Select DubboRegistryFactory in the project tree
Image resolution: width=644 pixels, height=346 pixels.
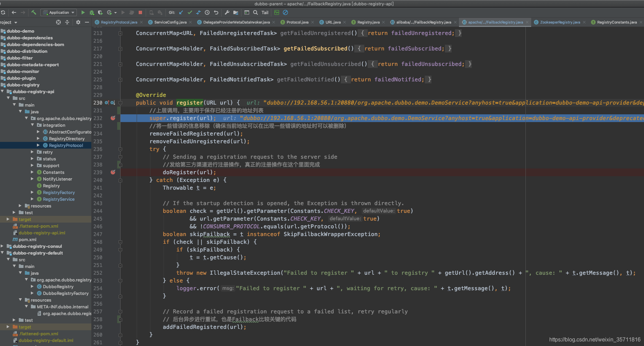(65, 293)
